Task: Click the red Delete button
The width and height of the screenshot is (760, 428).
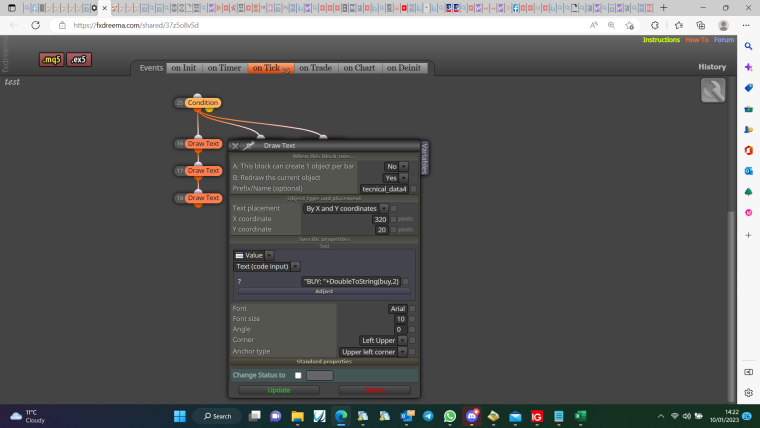Action: [x=375, y=390]
